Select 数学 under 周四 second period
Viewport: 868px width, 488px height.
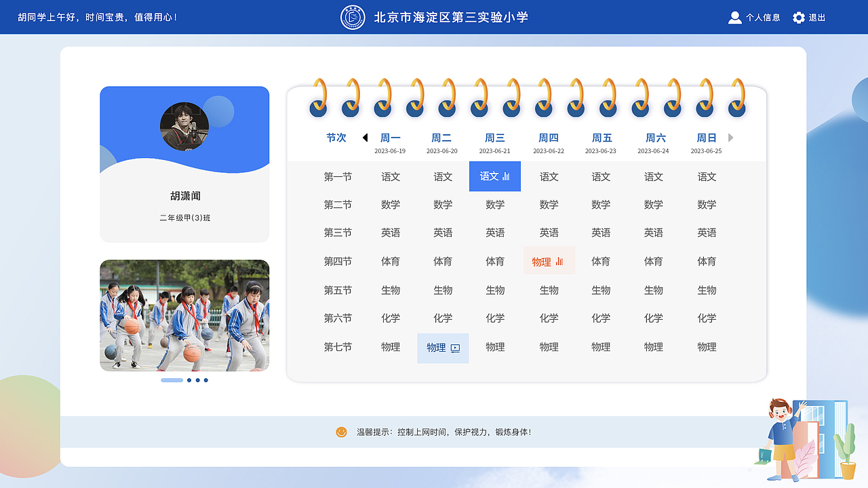coord(549,205)
